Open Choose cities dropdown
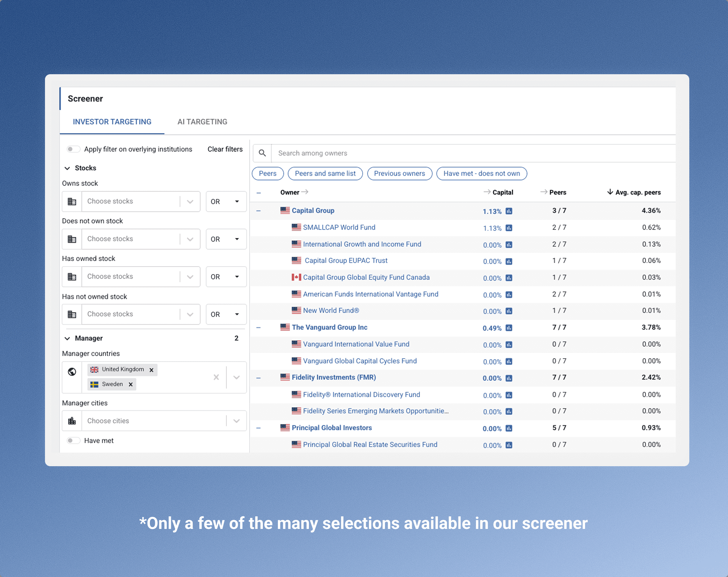The image size is (728, 577). click(x=164, y=421)
